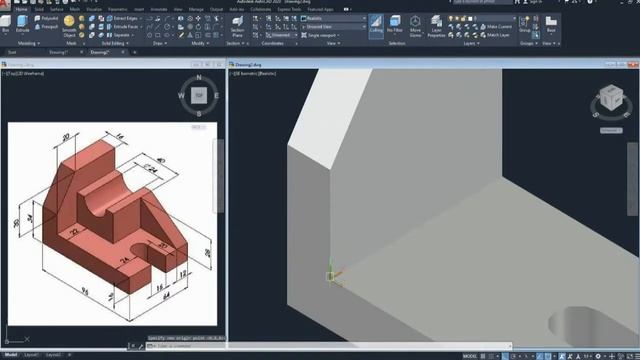The height and width of the screenshot is (360, 640).
Task: Select the Extract Edges tool
Action: pyautogui.click(x=122, y=18)
